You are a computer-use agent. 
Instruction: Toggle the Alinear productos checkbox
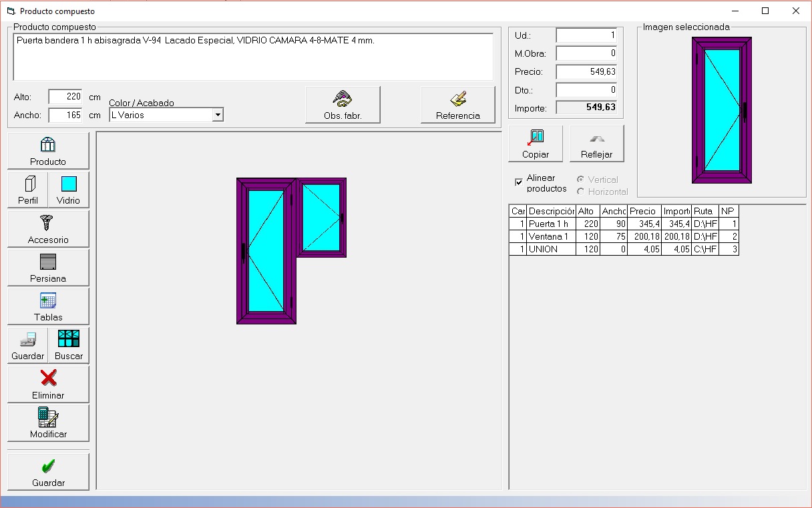(519, 182)
